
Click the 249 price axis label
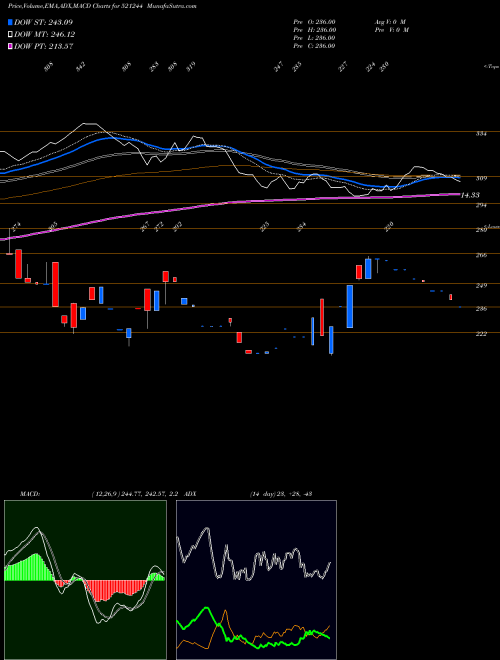481,285
